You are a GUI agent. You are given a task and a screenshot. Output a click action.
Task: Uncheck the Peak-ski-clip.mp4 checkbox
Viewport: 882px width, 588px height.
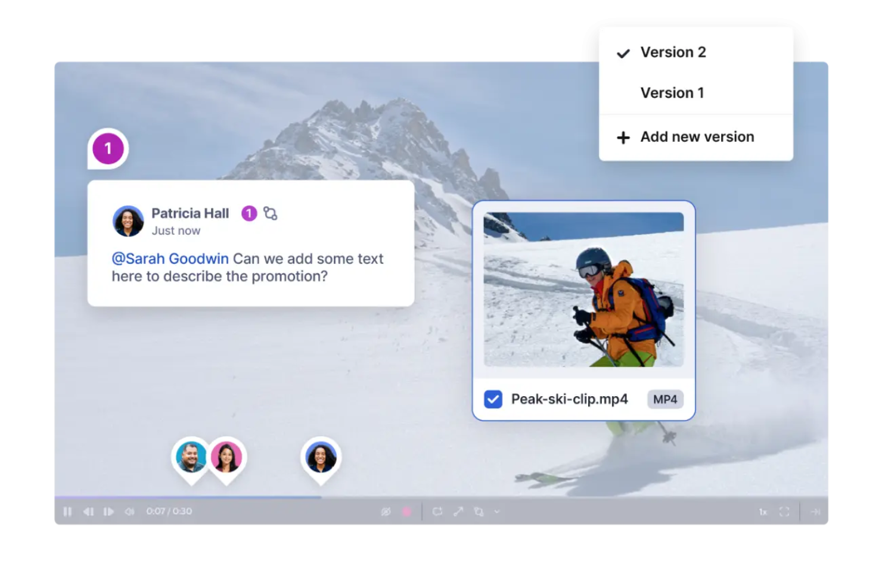(x=493, y=399)
